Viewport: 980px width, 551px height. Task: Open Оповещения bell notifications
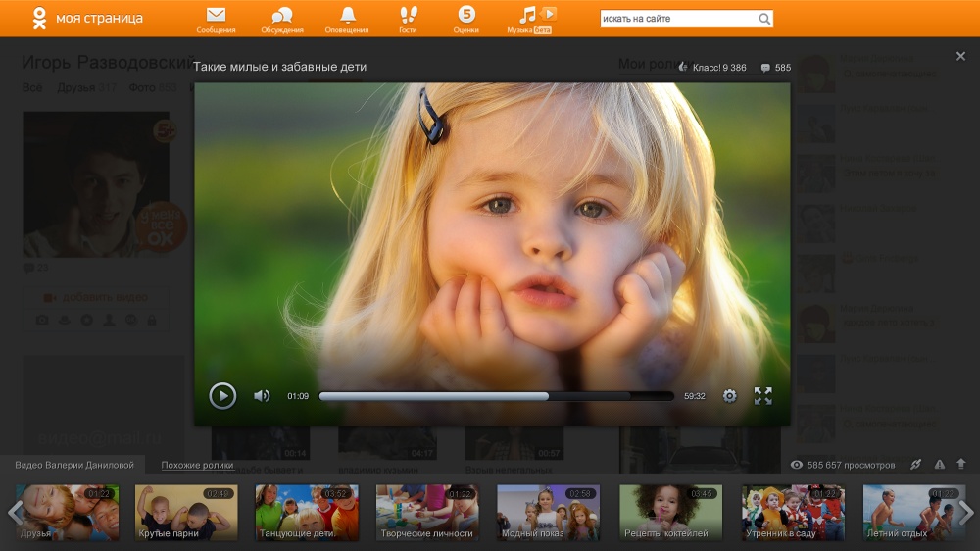(x=347, y=20)
